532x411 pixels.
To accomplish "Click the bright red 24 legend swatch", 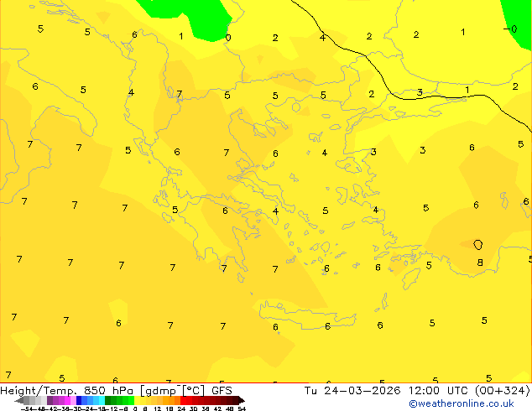I will [183, 400].
